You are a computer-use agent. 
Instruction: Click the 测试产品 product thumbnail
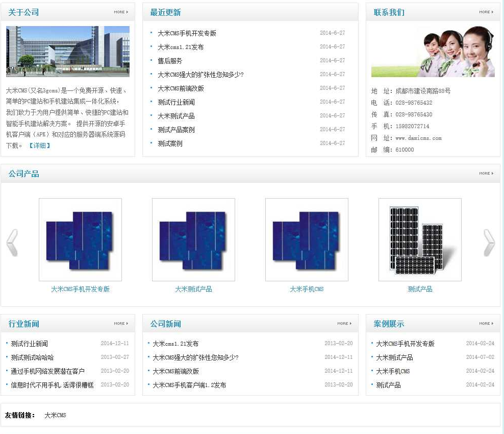(x=419, y=239)
